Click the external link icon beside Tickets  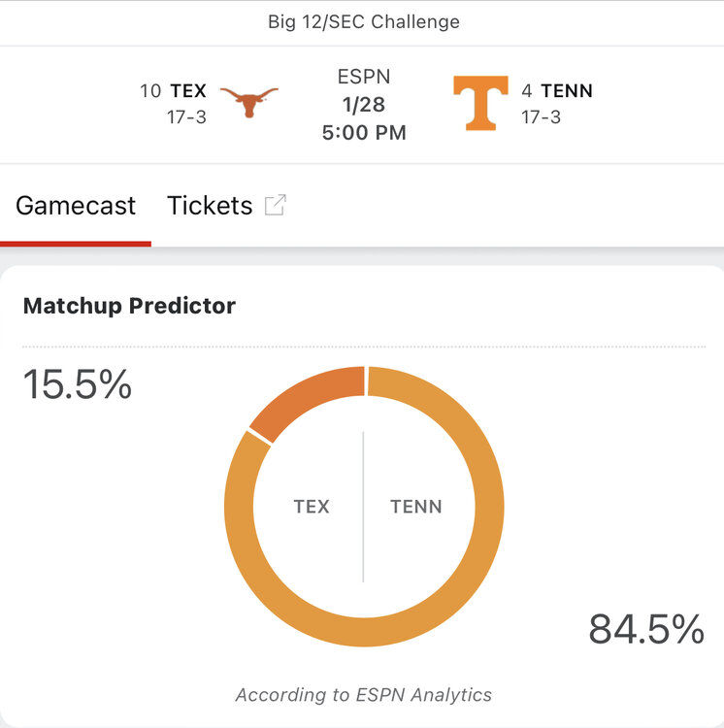276,205
